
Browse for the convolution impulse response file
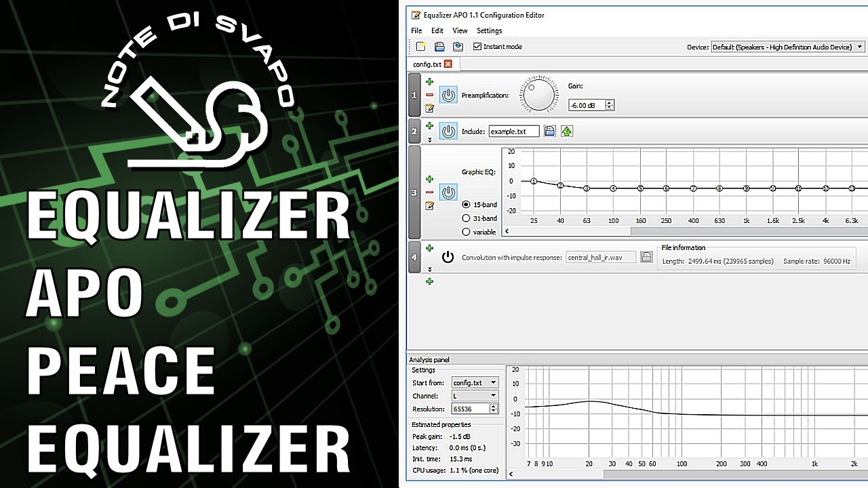pos(646,257)
